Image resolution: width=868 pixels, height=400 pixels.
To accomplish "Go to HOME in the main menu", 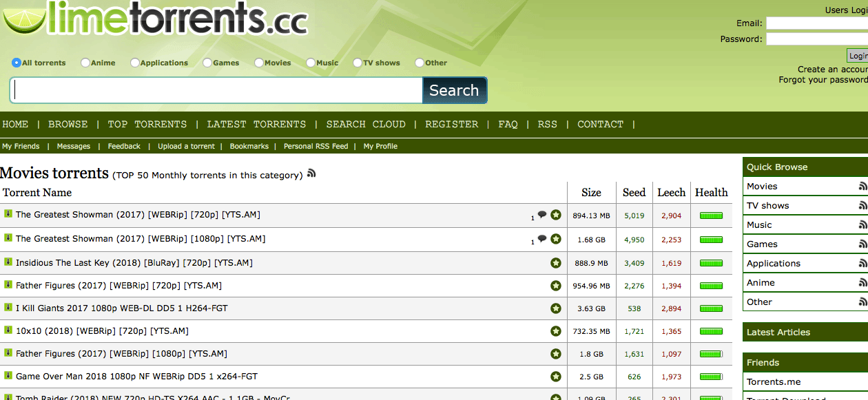I will [x=15, y=125].
